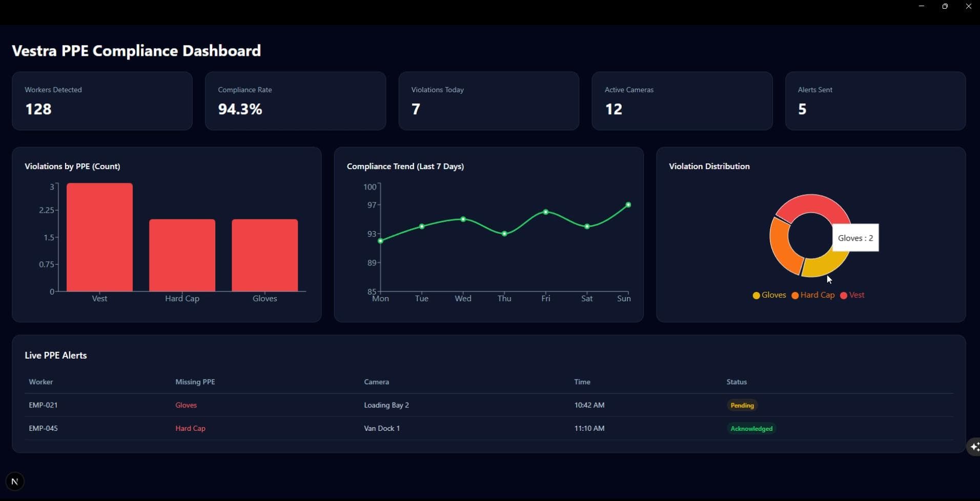Click the 10:42 AM time cell
This screenshot has height=501, width=980.
pyautogui.click(x=589, y=405)
